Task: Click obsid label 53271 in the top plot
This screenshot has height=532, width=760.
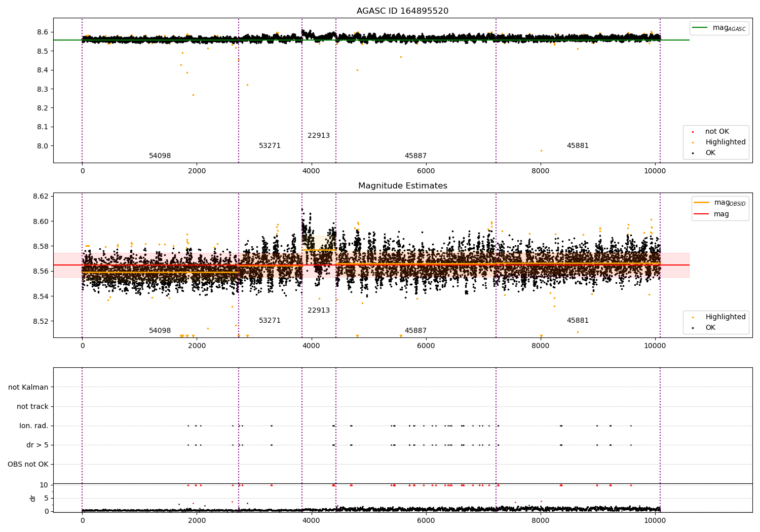Action: click(x=270, y=146)
